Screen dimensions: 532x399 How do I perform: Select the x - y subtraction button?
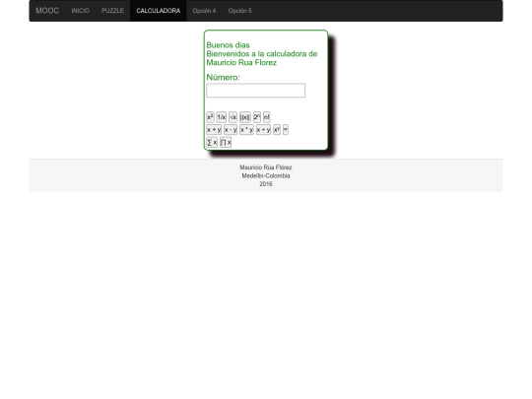click(x=231, y=130)
